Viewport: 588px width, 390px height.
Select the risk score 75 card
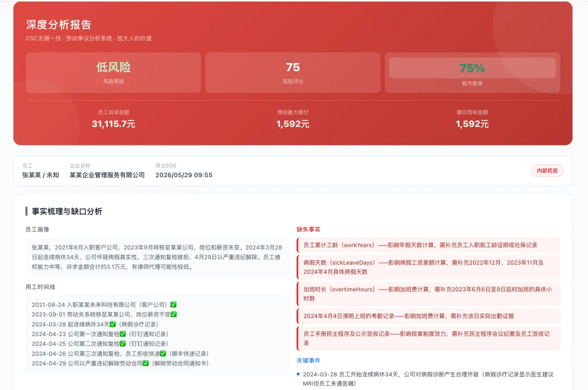point(292,73)
